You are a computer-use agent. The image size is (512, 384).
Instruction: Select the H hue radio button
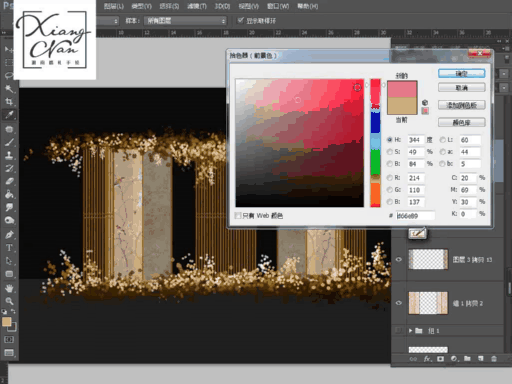coord(389,140)
